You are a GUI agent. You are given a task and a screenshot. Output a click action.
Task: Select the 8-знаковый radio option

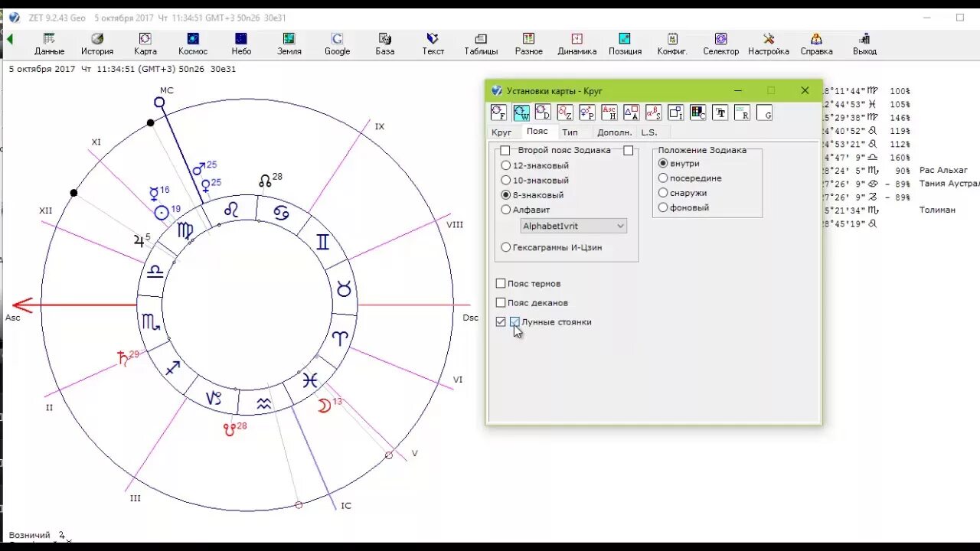tap(532, 195)
